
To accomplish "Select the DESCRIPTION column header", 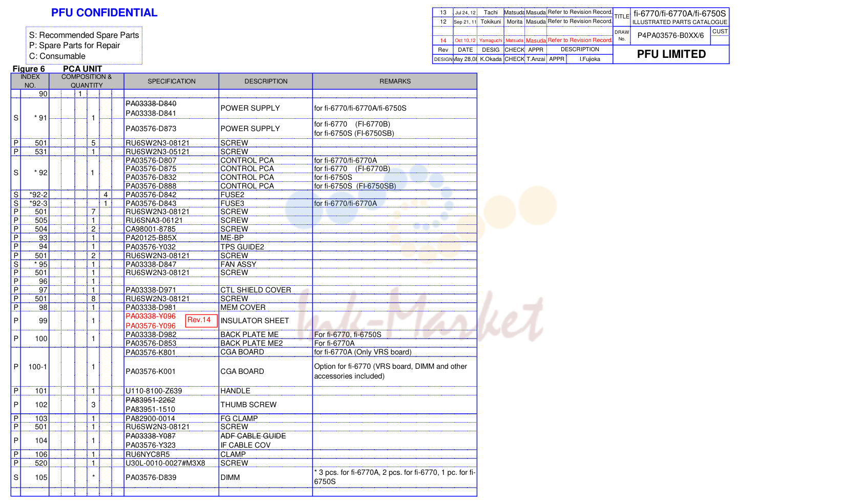I will (266, 81).
